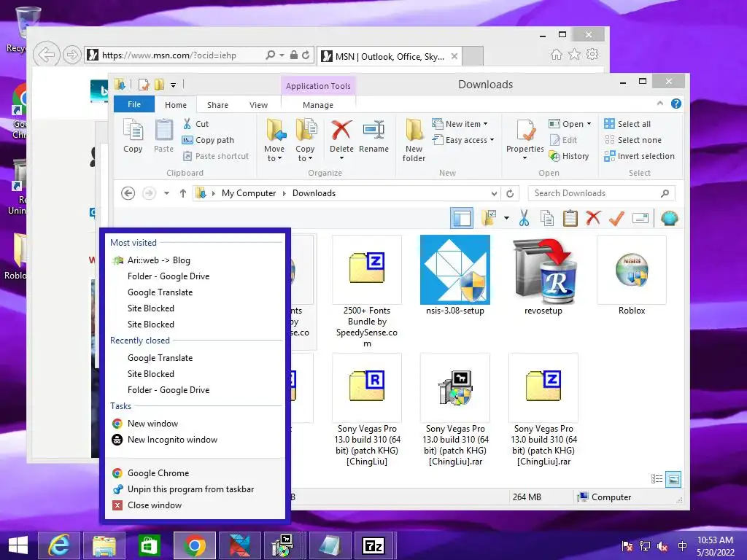This screenshot has width=747, height=560.
Task: Click the Cut scissors in the ribbon
Action: click(187, 124)
